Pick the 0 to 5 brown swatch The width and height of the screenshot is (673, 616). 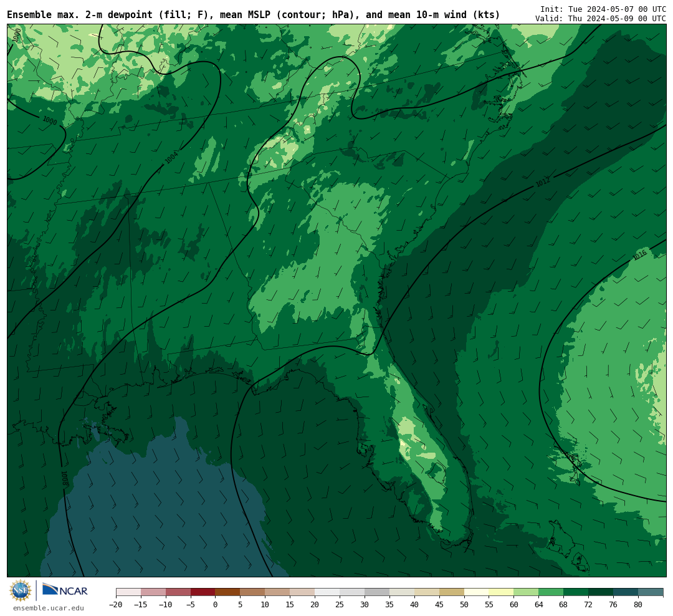228,592
